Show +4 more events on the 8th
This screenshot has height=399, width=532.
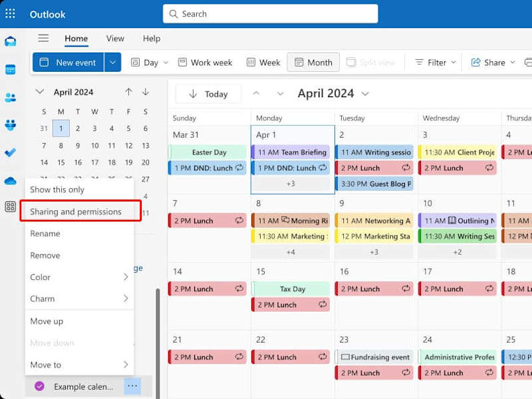(x=291, y=252)
